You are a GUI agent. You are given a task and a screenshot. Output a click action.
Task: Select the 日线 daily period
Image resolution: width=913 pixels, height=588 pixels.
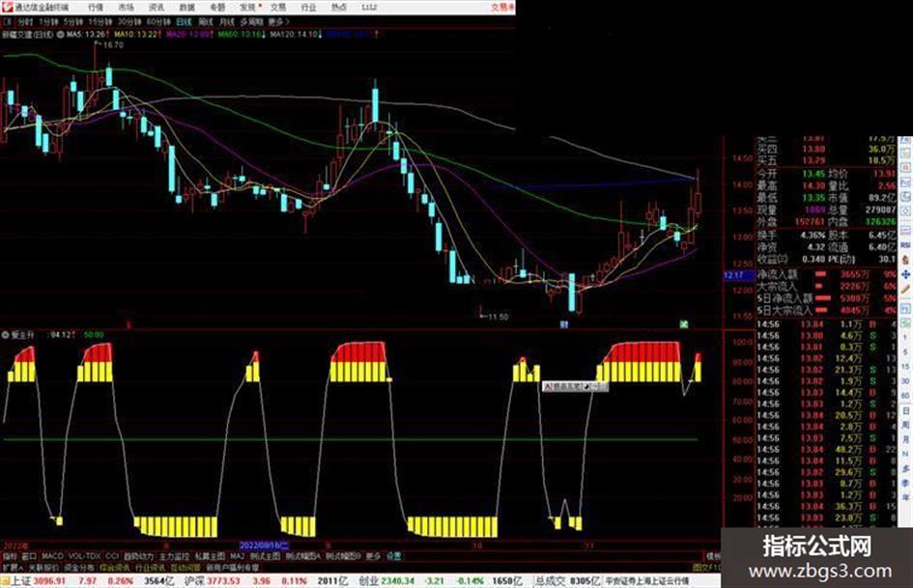pos(184,21)
